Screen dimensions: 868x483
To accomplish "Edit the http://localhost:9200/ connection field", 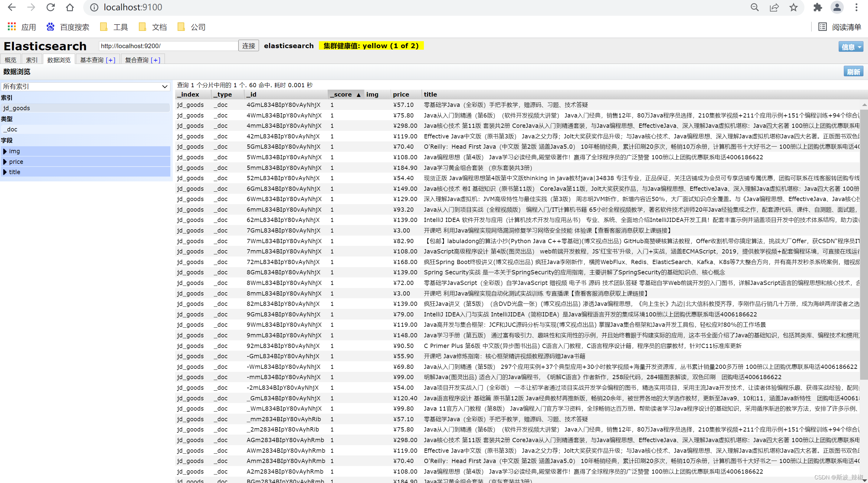I will pos(168,46).
